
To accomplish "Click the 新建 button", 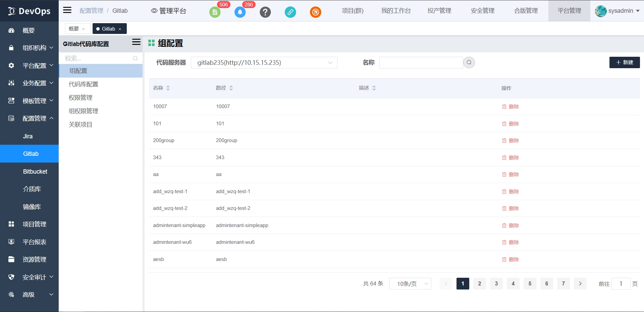I will [624, 62].
